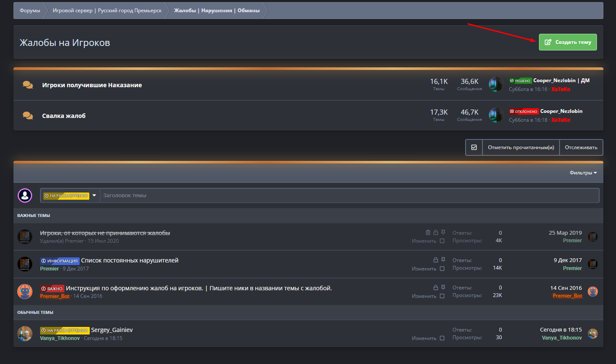
Task: Click select-all checkbox beside Отметить прочитанным(и)
Action: point(474,147)
